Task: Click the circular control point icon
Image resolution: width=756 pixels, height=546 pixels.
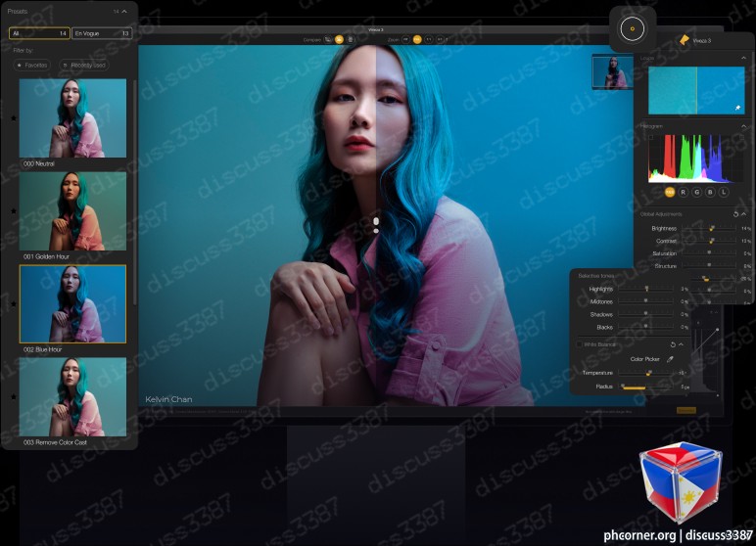Action: pyautogui.click(x=632, y=29)
